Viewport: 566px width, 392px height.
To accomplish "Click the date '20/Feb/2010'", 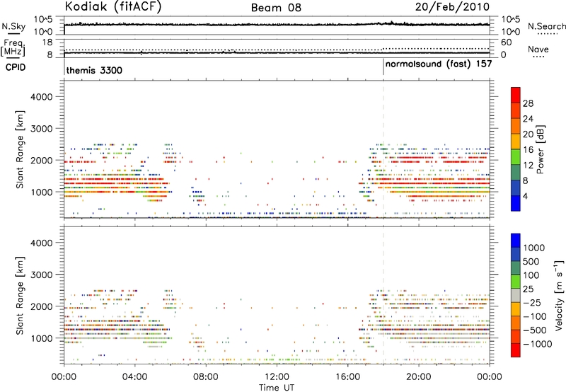I will coord(452,7).
